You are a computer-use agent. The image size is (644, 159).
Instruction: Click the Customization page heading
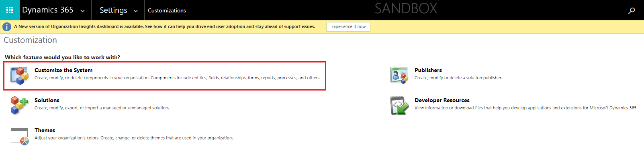click(x=31, y=40)
